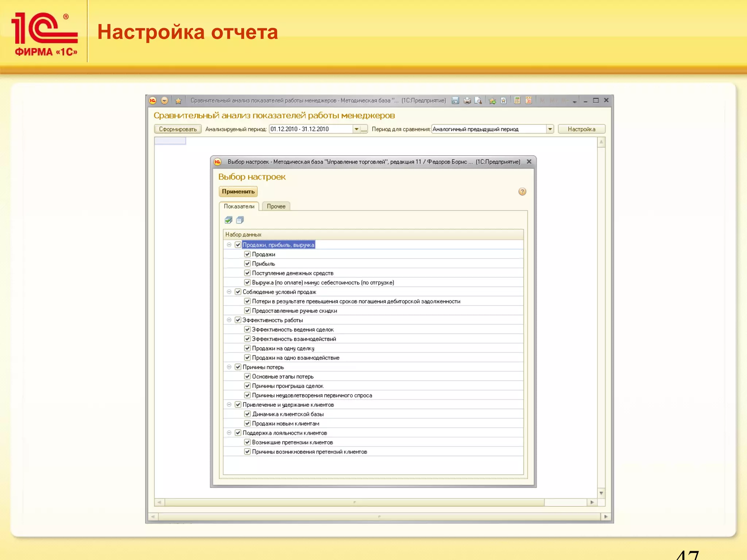
Task: Click the uncheck all icon
Action: (x=240, y=220)
